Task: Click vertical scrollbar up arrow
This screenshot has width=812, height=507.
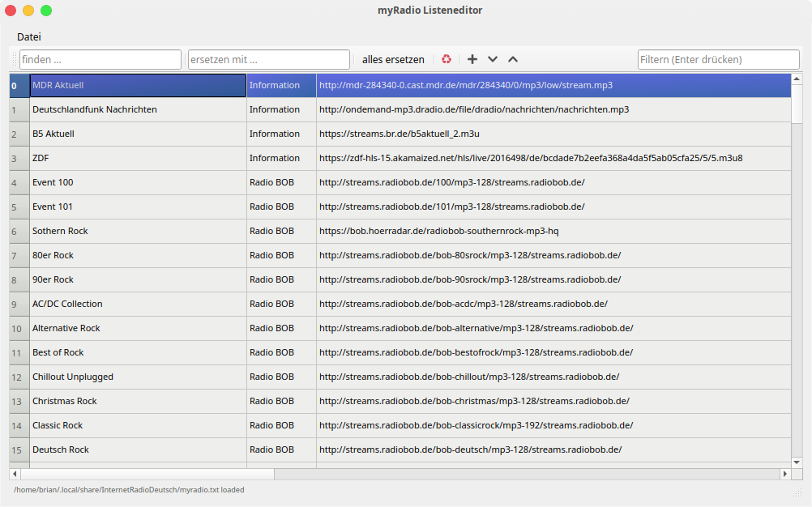Action: (x=797, y=79)
